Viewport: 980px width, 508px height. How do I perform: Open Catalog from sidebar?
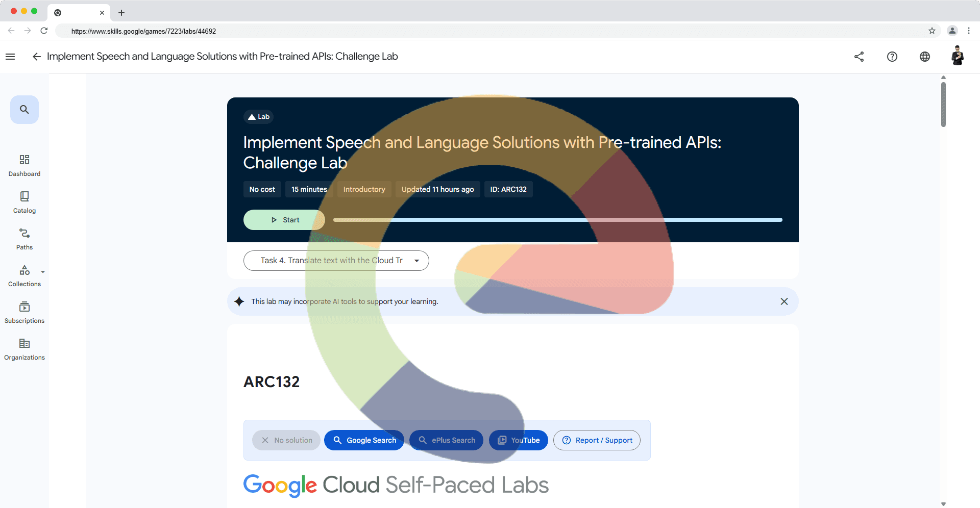[24, 202]
